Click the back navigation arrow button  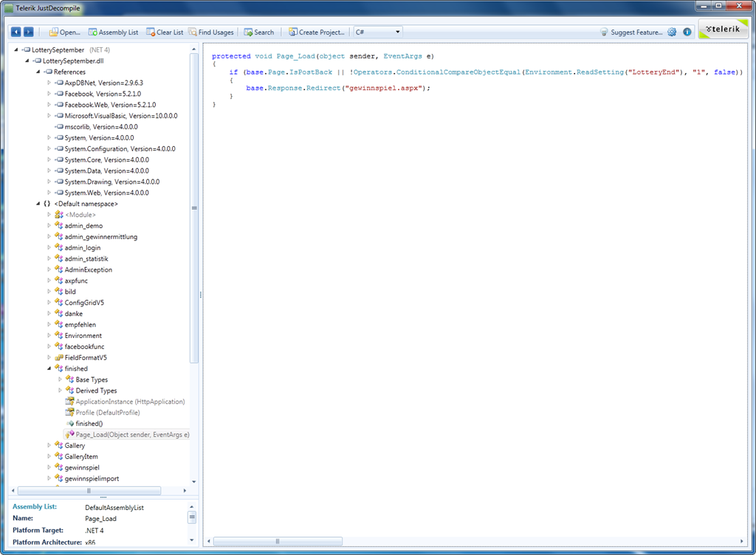tap(16, 32)
